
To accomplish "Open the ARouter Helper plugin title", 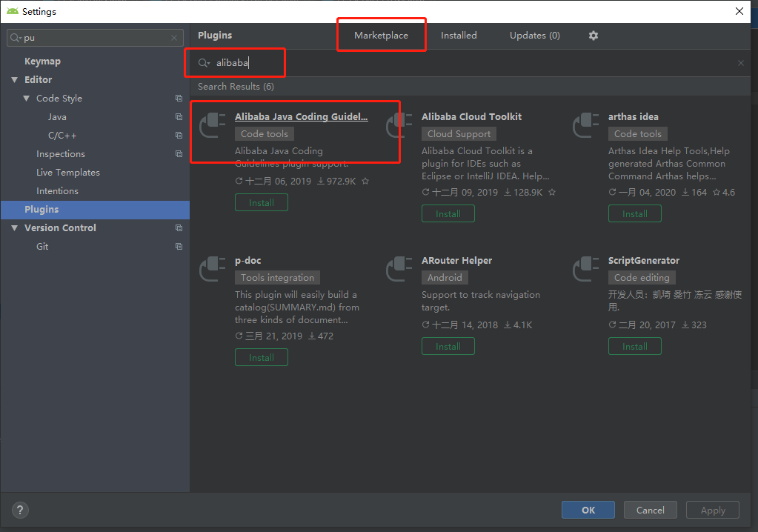I will pos(457,261).
